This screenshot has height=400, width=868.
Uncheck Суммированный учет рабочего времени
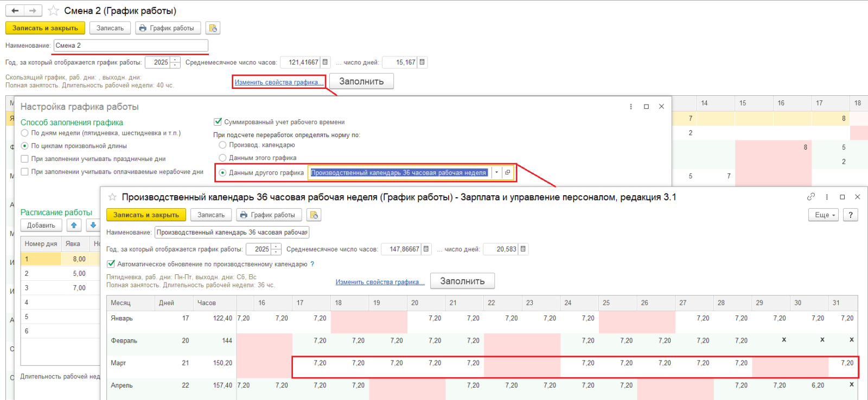coord(218,122)
